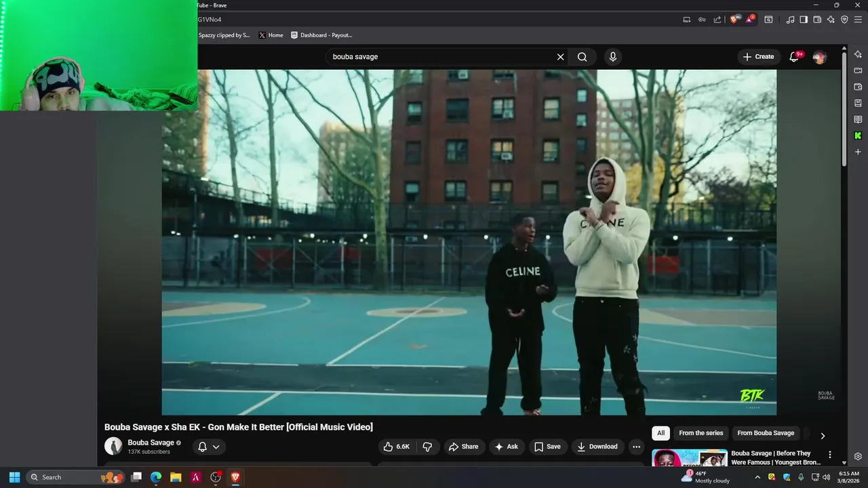The image size is (868, 488).
Task: Open Brave hamburger main menu
Action: [858, 20]
